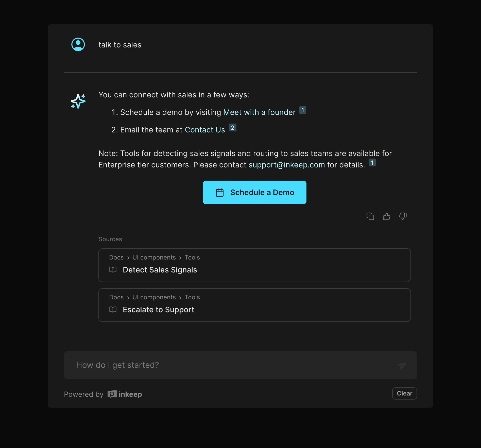
Task: Click citation badge 1 after 'for details'
Action: point(372,163)
